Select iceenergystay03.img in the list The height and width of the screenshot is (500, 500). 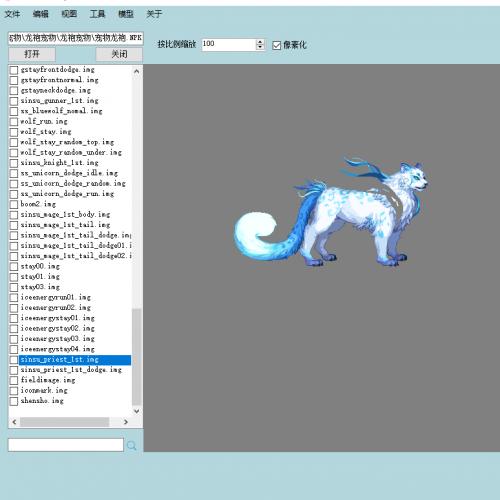(58, 339)
